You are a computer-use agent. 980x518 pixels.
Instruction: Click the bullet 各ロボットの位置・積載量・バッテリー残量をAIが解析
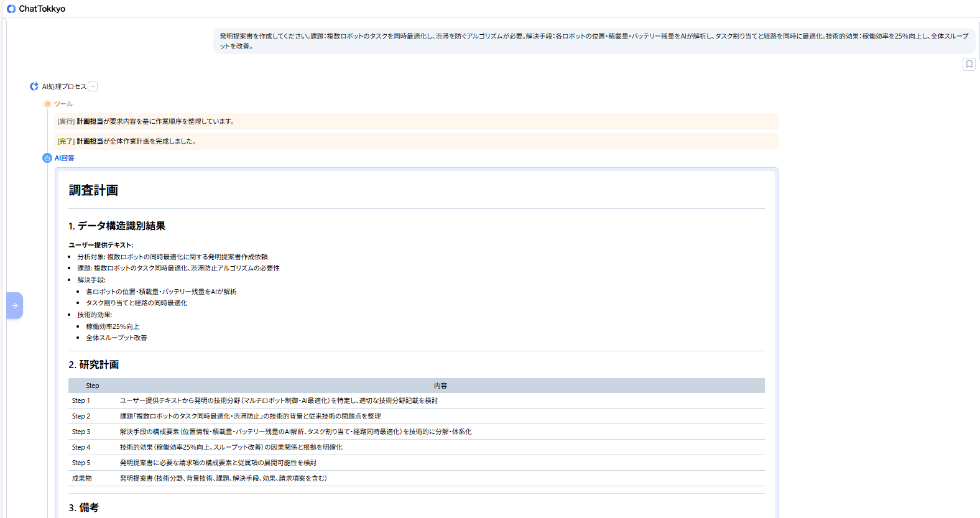(x=161, y=292)
